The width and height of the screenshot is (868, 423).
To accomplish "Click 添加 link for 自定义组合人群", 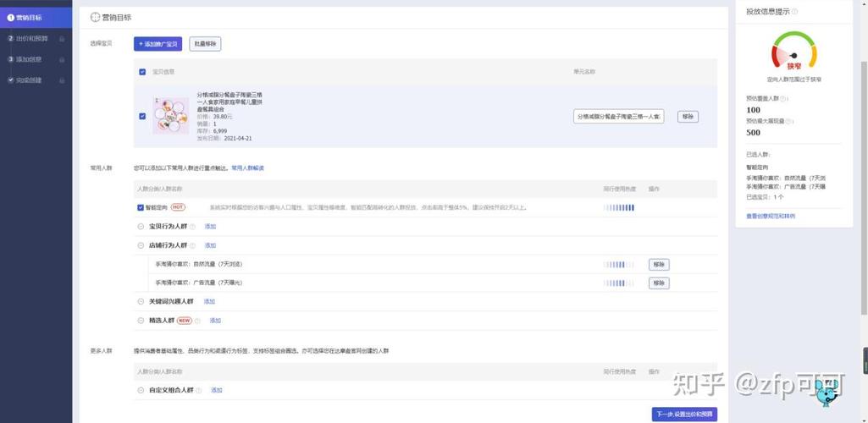I will tap(217, 390).
